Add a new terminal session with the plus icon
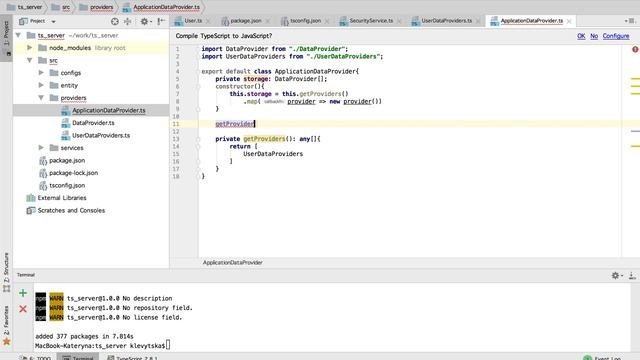 23,293
